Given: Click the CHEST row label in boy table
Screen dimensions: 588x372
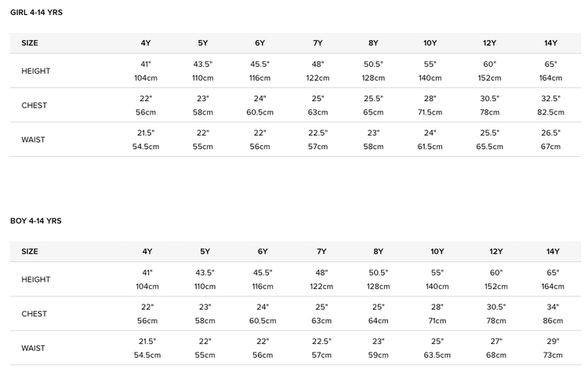Looking at the screenshot, I should pos(34,314).
